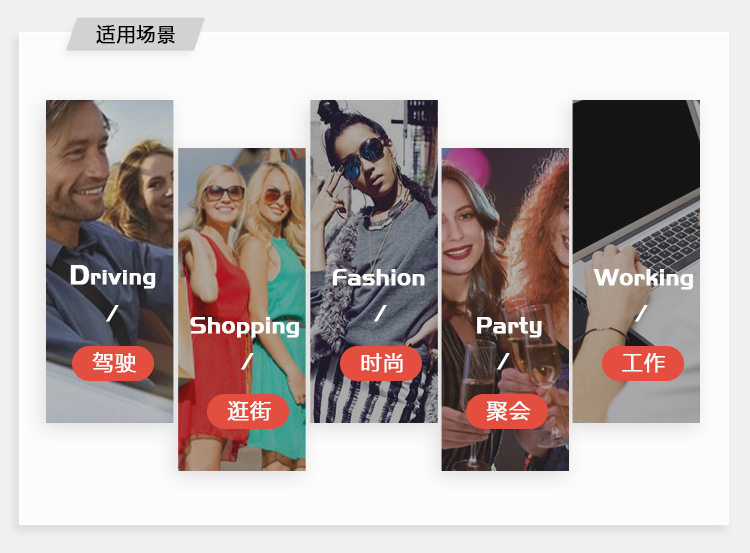Click the Working title text
This screenshot has height=553, width=750.
[x=643, y=278]
